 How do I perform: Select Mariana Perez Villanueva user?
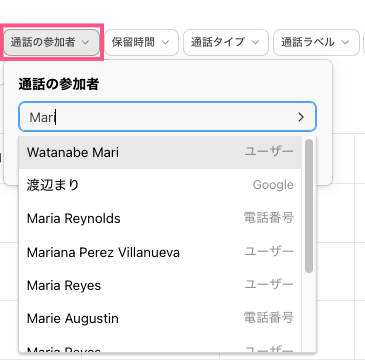(160, 252)
